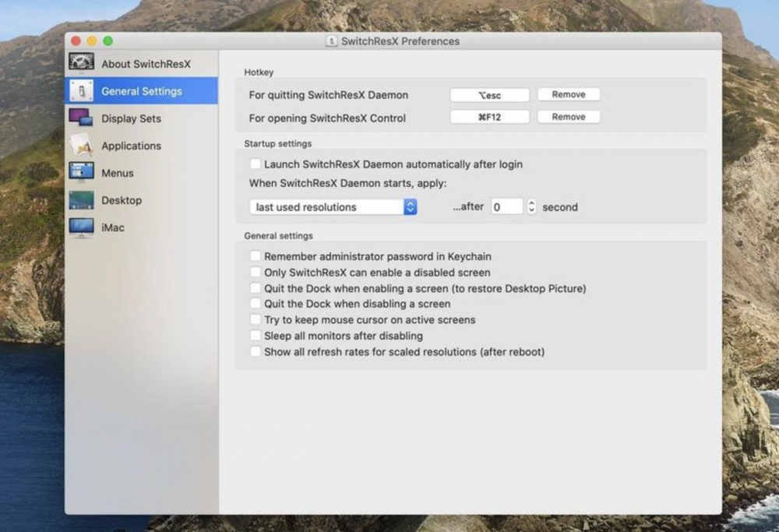
Task: Enable Launch SwitchResX Daemon automatically after login
Action: (256, 164)
